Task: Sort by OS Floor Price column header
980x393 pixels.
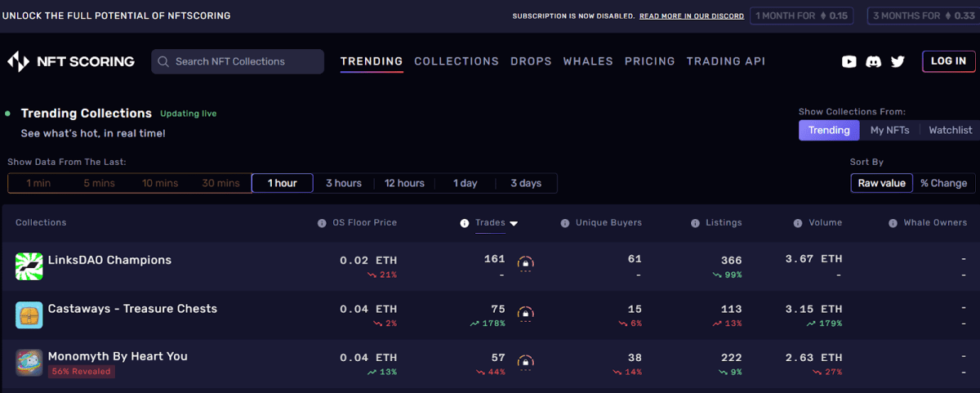Action: click(x=364, y=223)
